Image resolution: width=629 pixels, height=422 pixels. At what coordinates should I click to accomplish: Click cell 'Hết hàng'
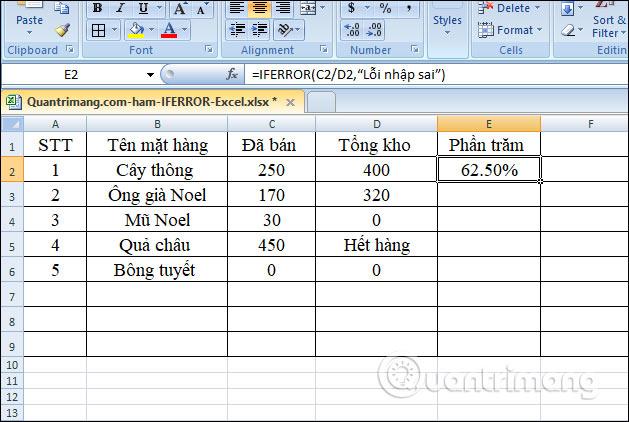(376, 245)
